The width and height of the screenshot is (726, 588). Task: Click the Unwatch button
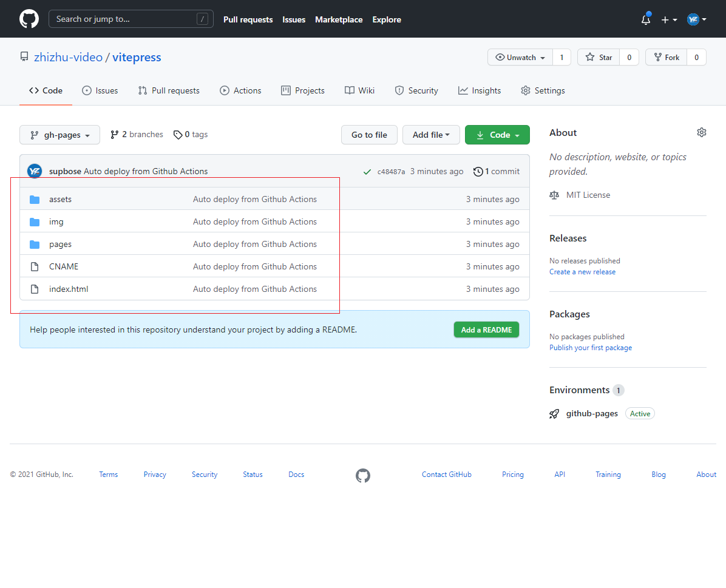click(x=520, y=58)
